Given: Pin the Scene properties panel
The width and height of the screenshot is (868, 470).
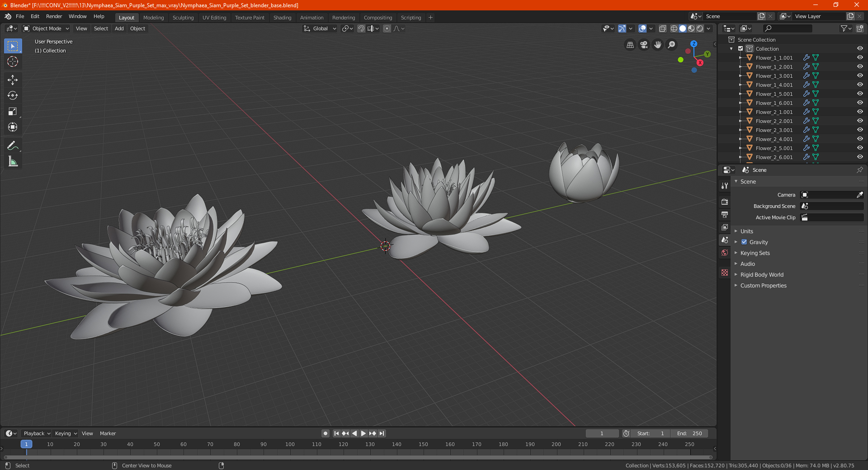Looking at the screenshot, I should click(x=859, y=170).
